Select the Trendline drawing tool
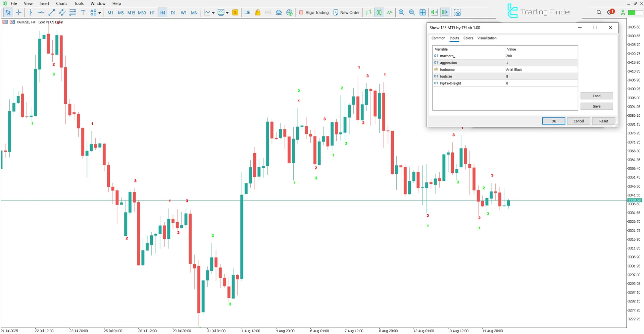Image resolution: width=644 pixels, height=334 pixels. [52, 12]
